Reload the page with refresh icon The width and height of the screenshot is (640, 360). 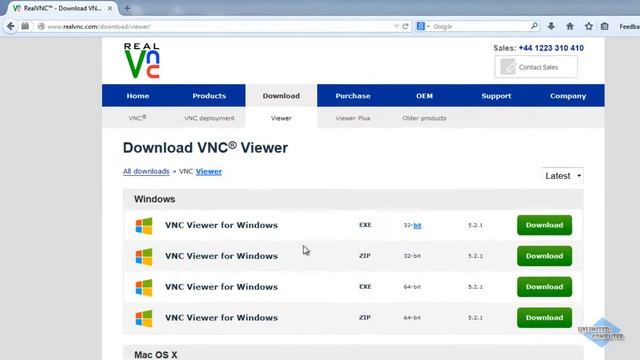coord(405,27)
